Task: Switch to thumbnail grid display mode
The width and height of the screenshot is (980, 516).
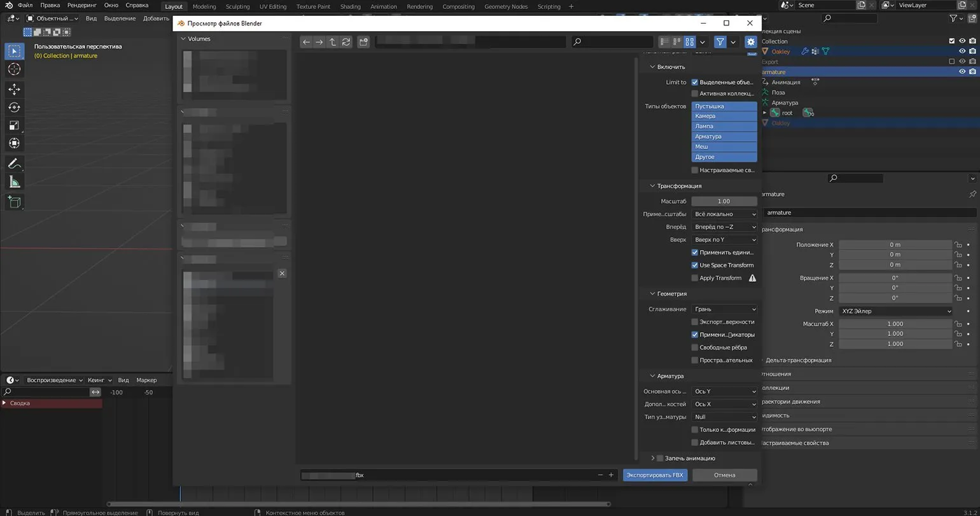Action: [x=689, y=42]
